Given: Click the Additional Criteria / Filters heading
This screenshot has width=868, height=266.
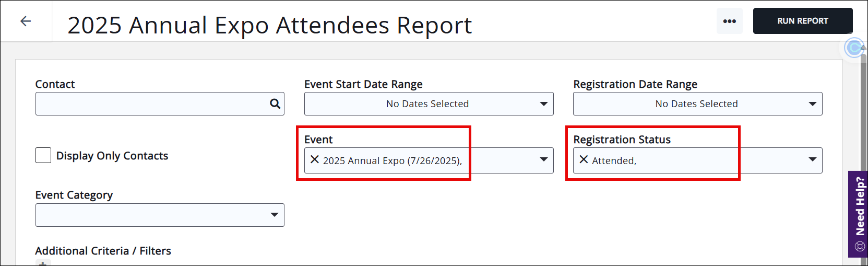Looking at the screenshot, I should click(x=103, y=251).
